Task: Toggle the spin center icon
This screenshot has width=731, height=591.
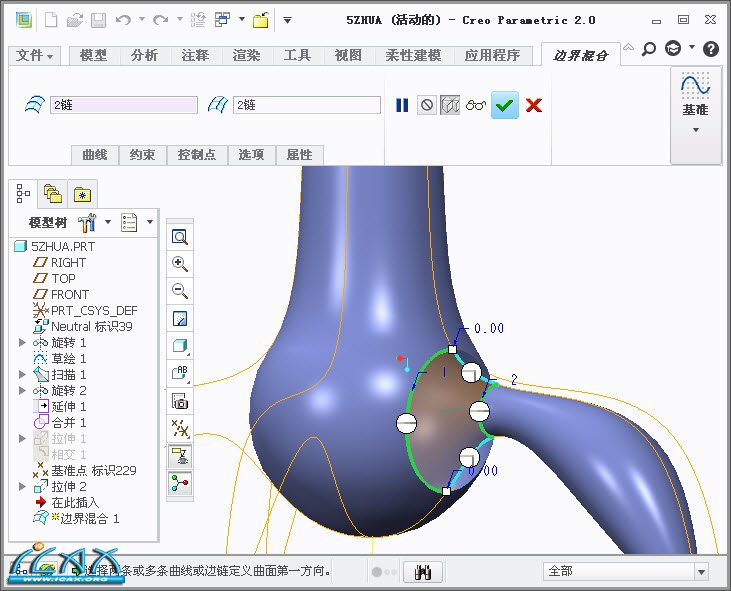Action: click(180, 483)
